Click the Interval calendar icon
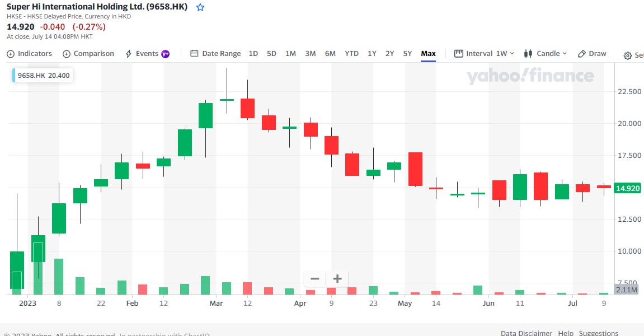 click(x=458, y=53)
